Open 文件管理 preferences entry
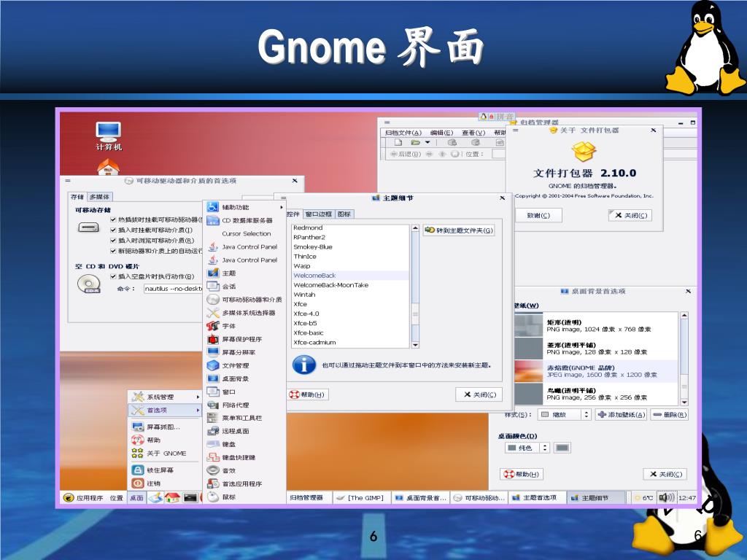This screenshot has width=747, height=560. (244, 365)
